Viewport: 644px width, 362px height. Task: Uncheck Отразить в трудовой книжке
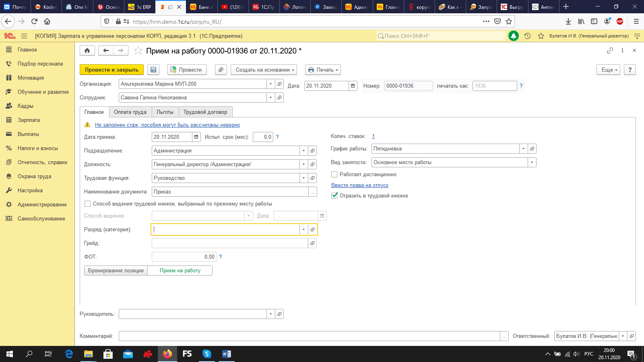(334, 196)
